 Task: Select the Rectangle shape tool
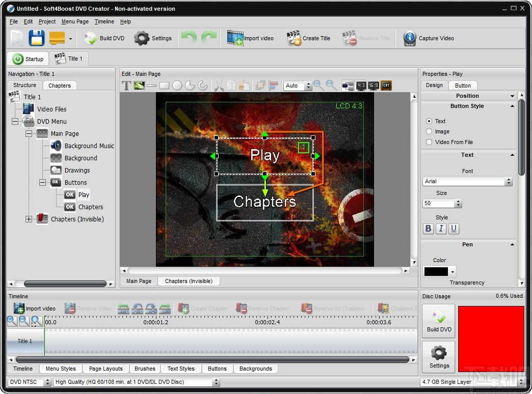click(164, 85)
